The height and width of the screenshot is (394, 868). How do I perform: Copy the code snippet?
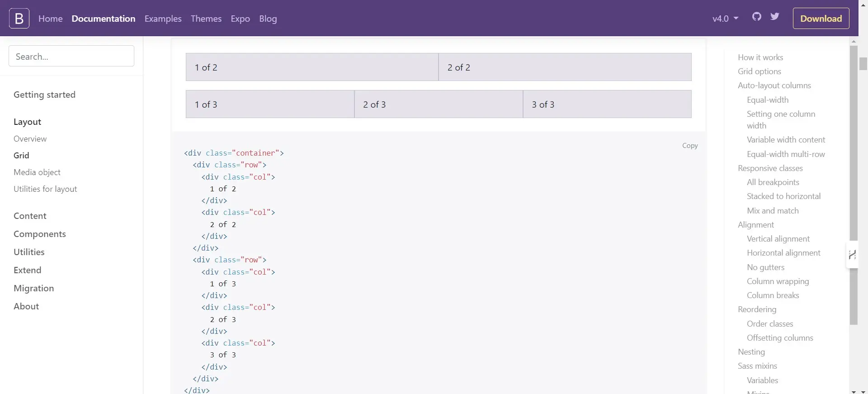point(689,146)
